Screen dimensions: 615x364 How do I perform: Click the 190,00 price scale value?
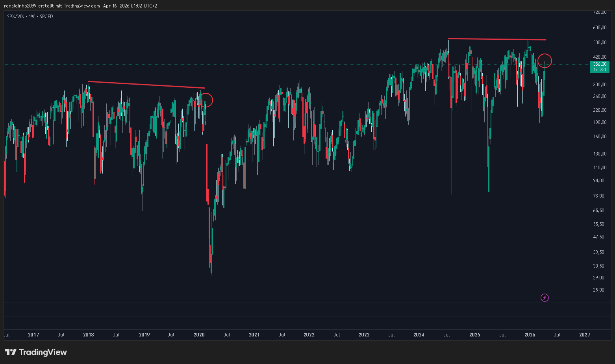[x=600, y=122]
